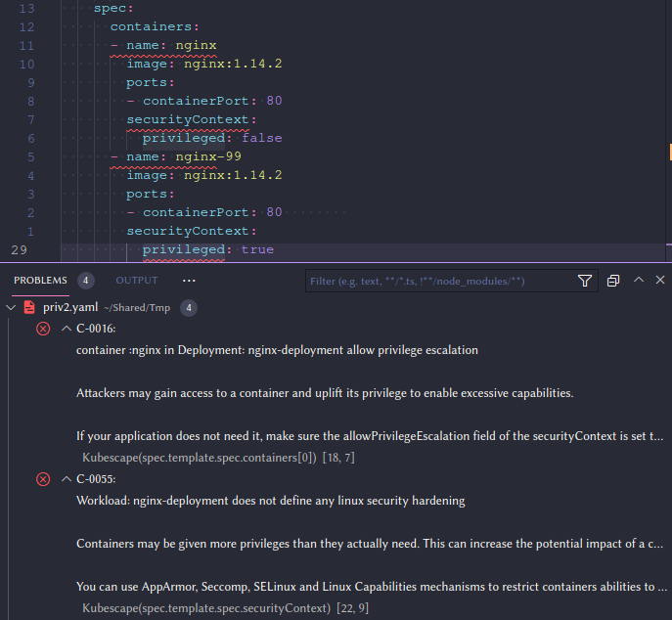Click the error icon for C-0016
672x620 pixels.
(43, 329)
